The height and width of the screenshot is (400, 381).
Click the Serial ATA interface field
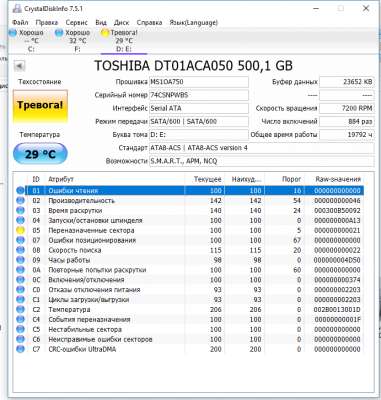[x=199, y=108]
